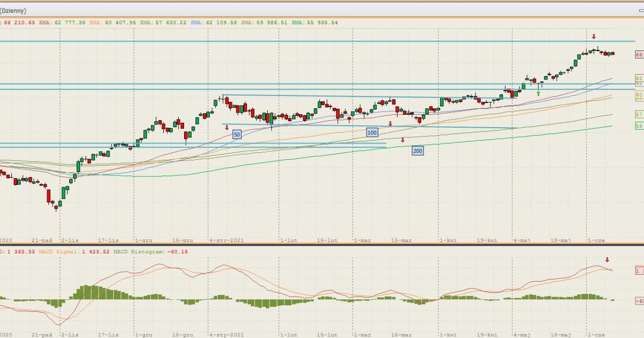The width and height of the screenshot is (644, 338).
Task: Select the 50 moving average label box
Action: tap(237, 135)
